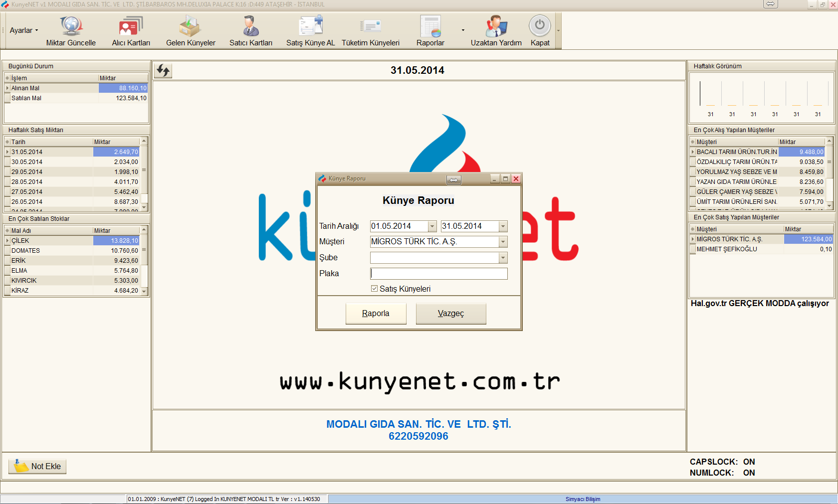Expand the toolbar overflow arrow after Kapat
The width and height of the screenshot is (838, 504).
coord(558,31)
